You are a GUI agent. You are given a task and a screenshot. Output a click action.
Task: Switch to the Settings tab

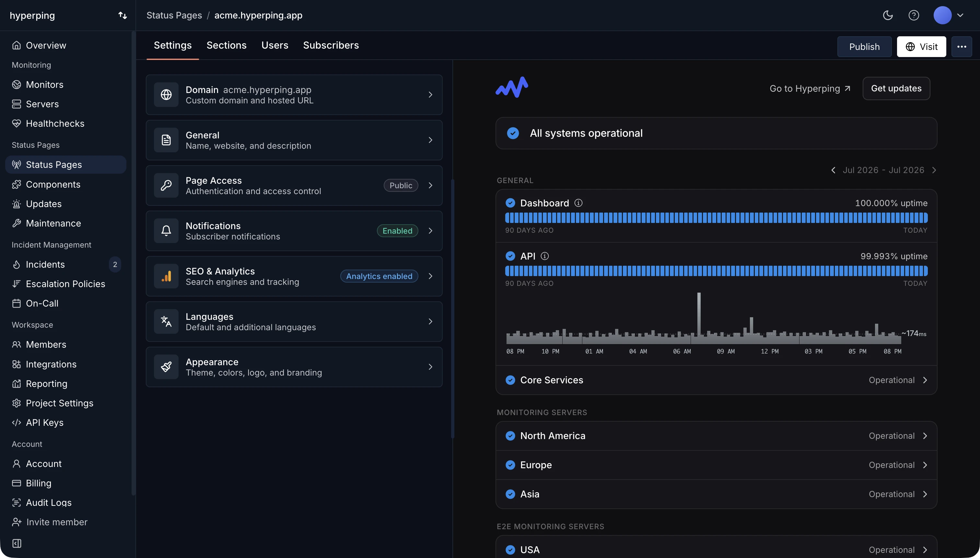click(x=172, y=45)
